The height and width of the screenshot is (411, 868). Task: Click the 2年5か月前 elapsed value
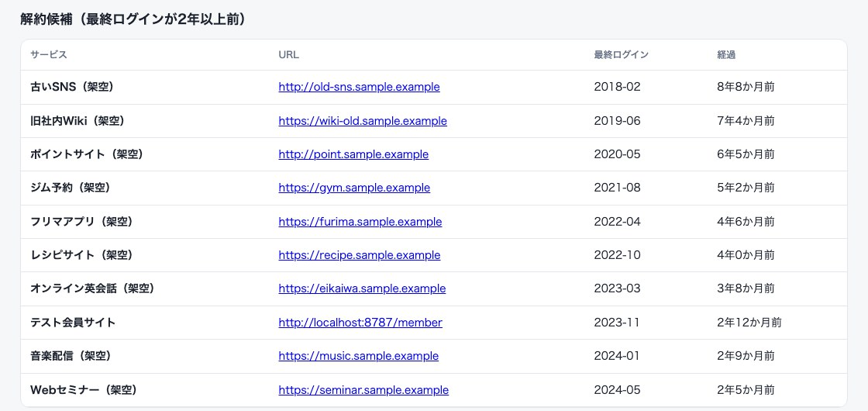point(746,390)
